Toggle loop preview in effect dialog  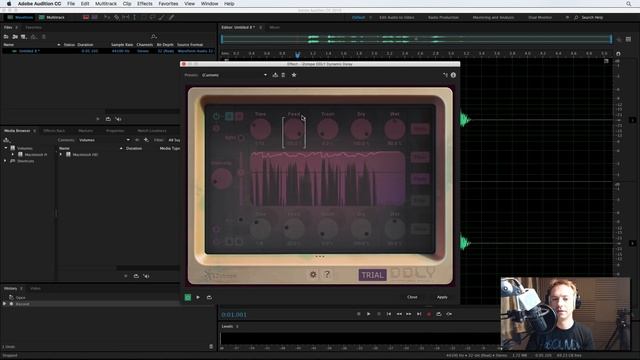209,298
